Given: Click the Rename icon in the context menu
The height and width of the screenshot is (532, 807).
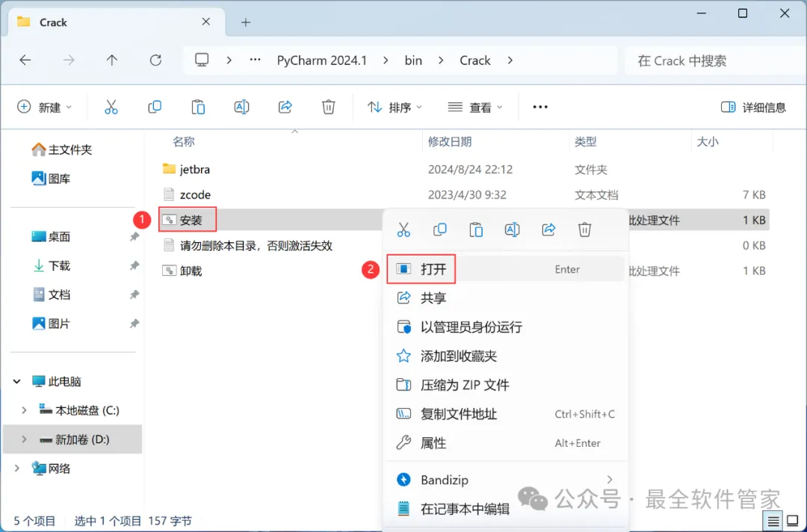Looking at the screenshot, I should 512,229.
